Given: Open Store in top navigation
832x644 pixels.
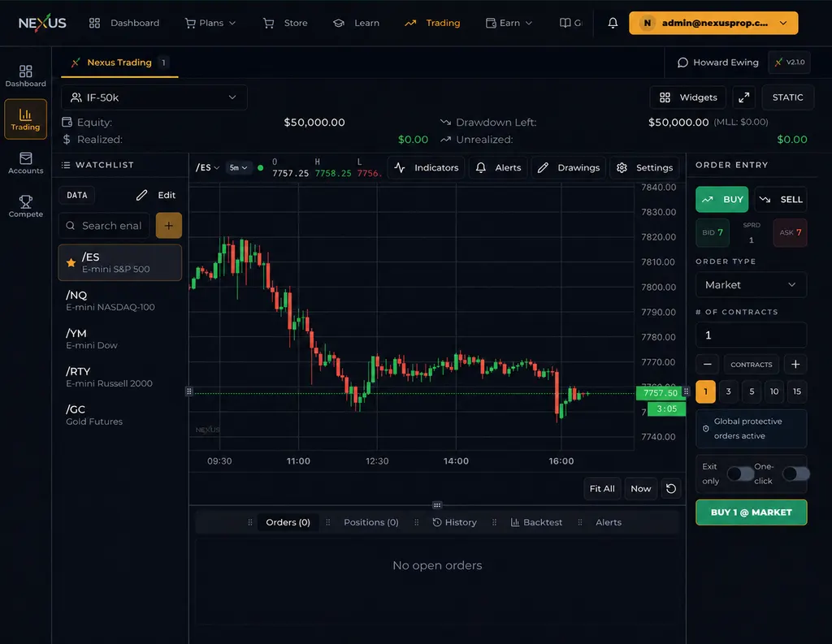Looking at the screenshot, I should 285,23.
